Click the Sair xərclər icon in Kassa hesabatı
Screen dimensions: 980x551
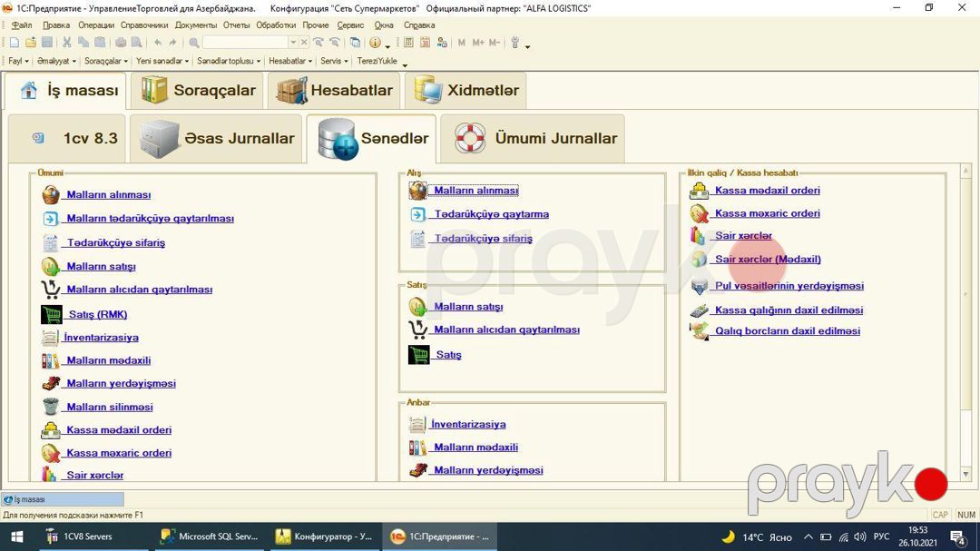(x=698, y=236)
